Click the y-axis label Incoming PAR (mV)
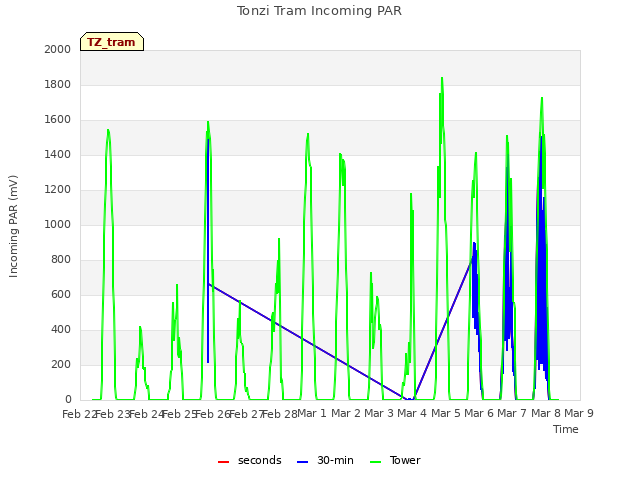Image resolution: width=640 pixels, height=480 pixels. point(13,226)
